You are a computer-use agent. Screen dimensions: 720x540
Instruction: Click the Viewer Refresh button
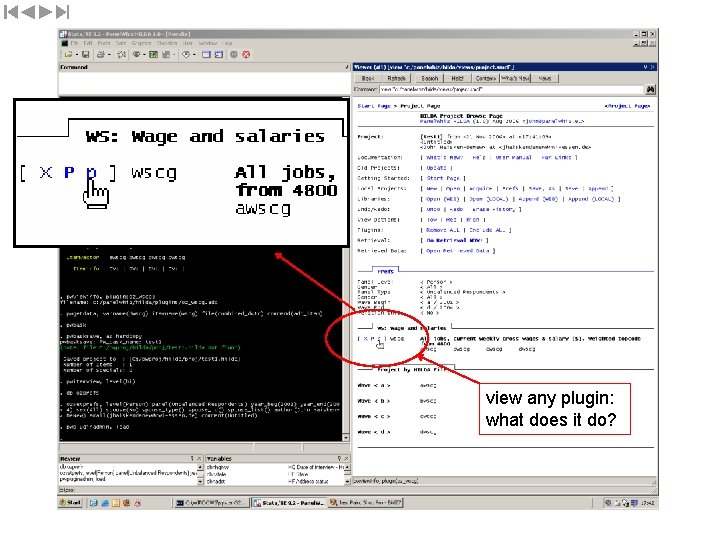396,79
